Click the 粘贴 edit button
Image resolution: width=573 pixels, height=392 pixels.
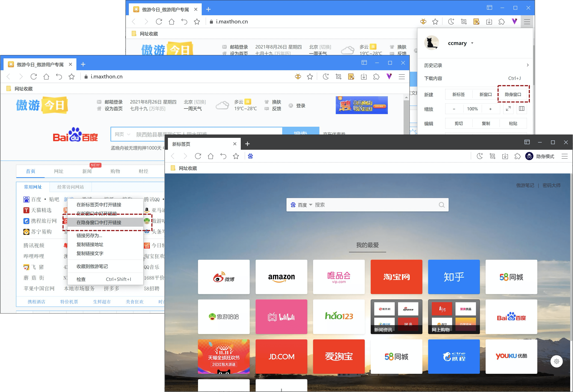513,123
